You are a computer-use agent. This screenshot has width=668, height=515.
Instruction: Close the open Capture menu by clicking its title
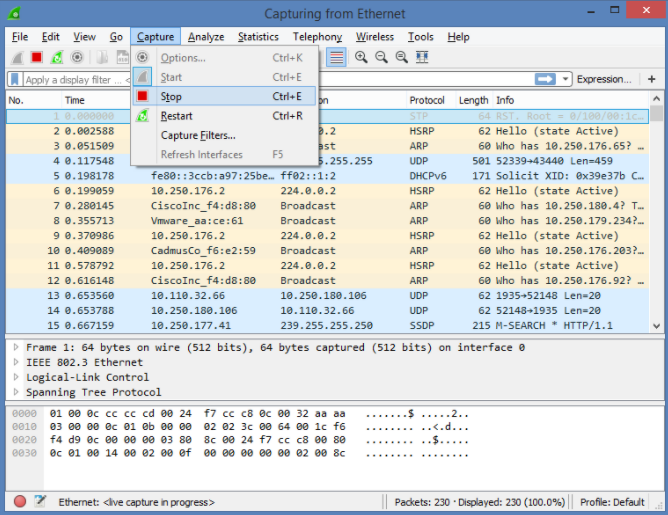click(155, 37)
